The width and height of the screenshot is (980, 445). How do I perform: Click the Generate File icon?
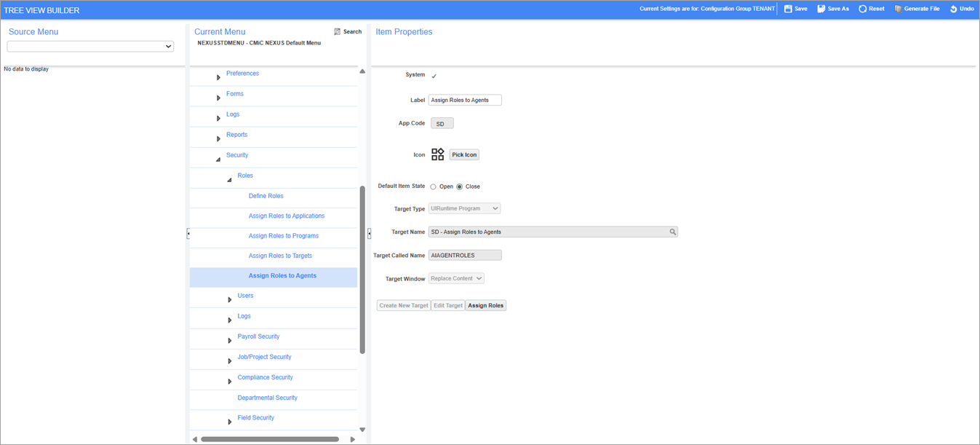pos(898,9)
